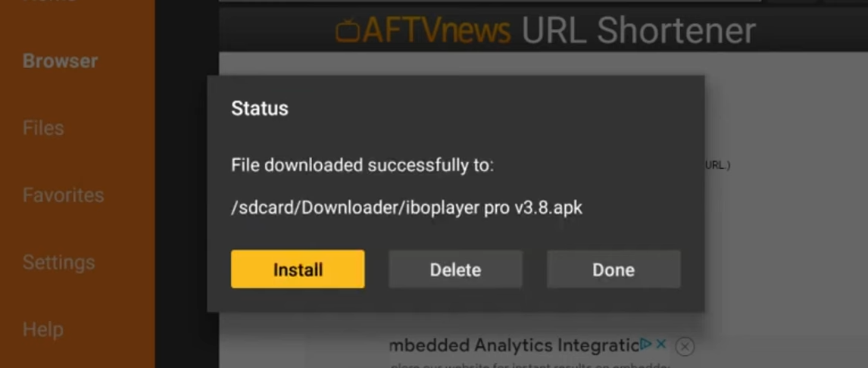This screenshot has width=868, height=368.
Task: Click the 'File downloaded successfully to:' message
Action: pyautogui.click(x=362, y=166)
